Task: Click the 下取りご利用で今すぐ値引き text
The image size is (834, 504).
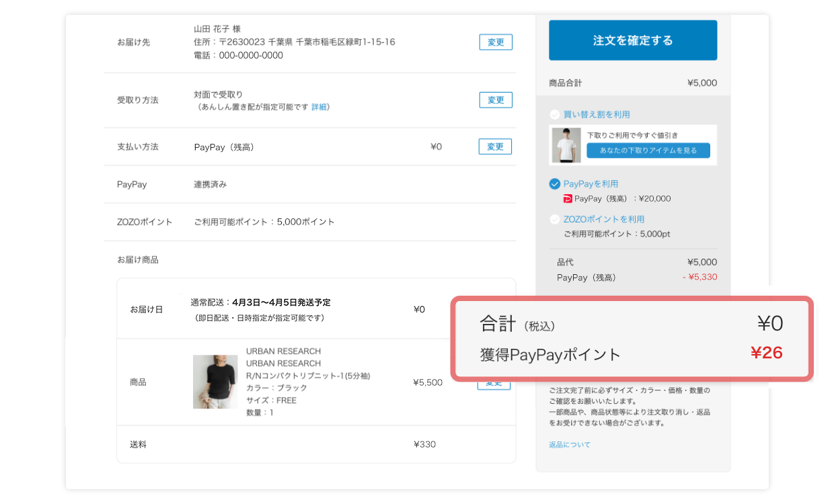Action: (x=633, y=135)
